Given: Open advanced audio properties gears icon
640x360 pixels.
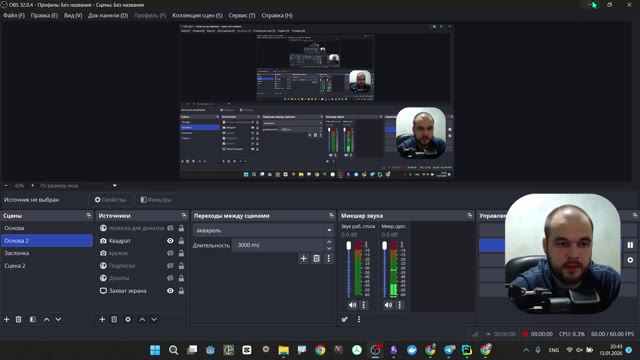Looking at the screenshot, I should coord(344,319).
